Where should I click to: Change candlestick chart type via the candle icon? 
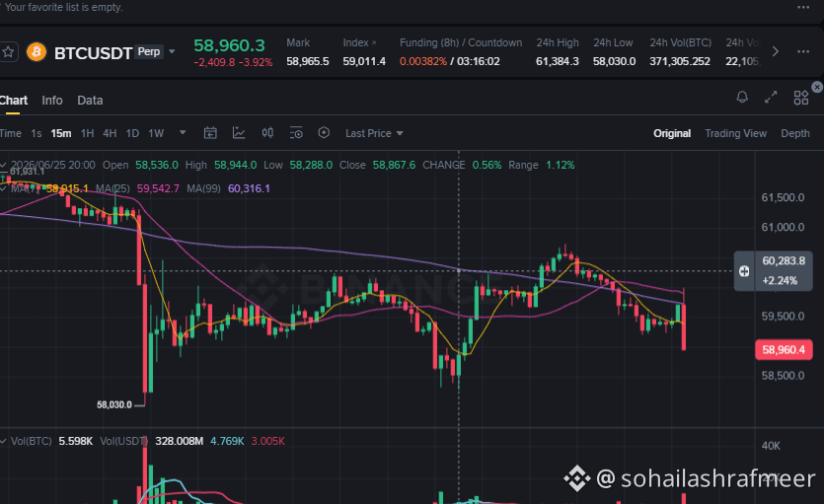pyautogui.click(x=267, y=133)
